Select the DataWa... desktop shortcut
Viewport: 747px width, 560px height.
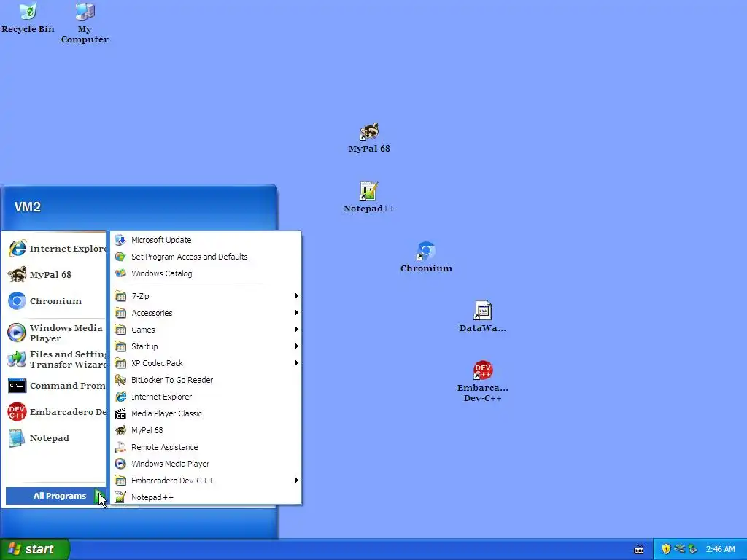[483, 316]
